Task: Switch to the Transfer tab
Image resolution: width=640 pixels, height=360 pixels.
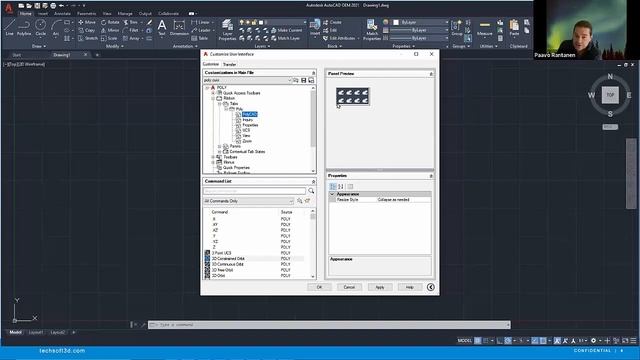Action: click(x=229, y=64)
